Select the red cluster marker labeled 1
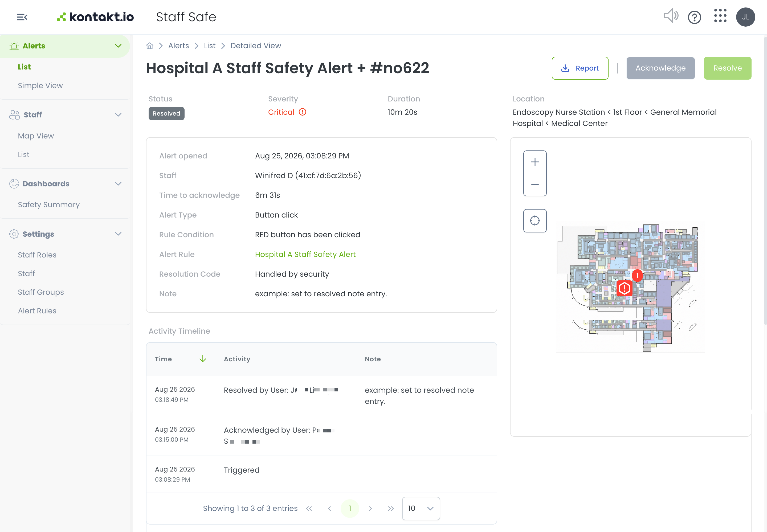Viewport: 767px width, 532px height. pos(637,275)
